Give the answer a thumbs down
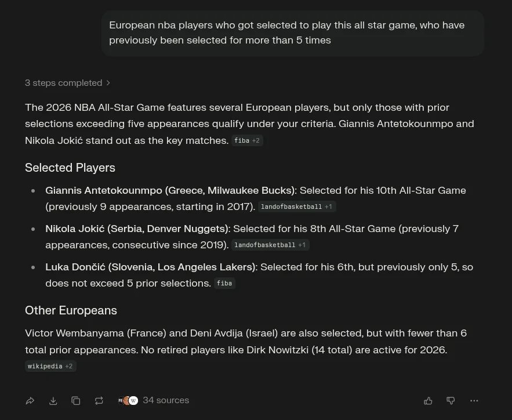The height and width of the screenshot is (420, 512). pyautogui.click(x=451, y=401)
